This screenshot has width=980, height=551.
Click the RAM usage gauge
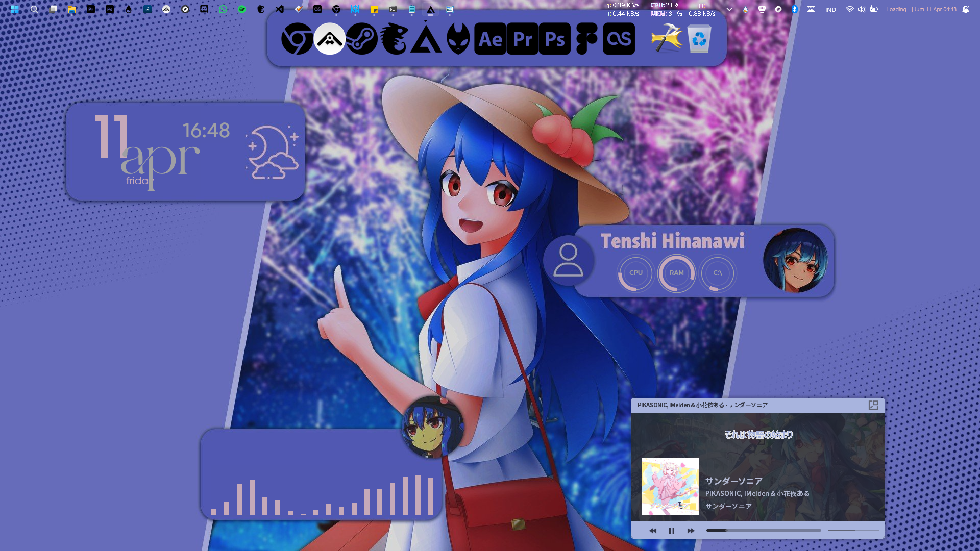point(677,273)
